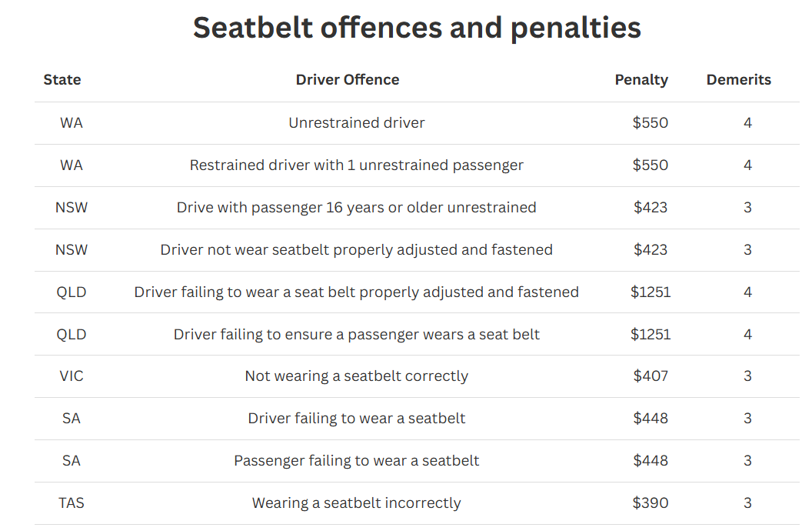This screenshot has height=531, width=812.
Task: Click the "Seatbelt offences and penalties" heading
Action: pos(417,28)
